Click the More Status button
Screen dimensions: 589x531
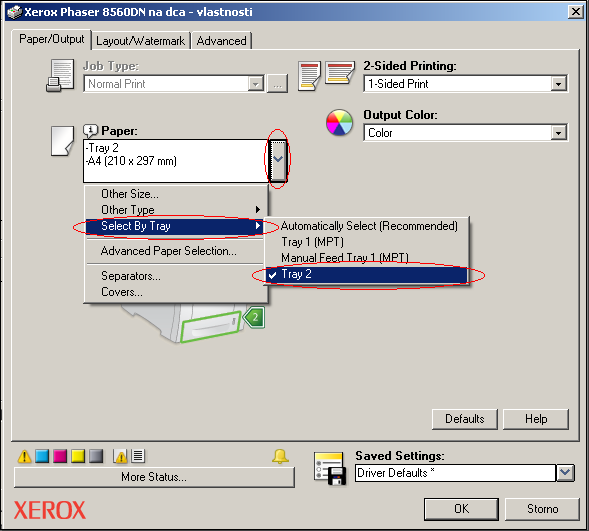click(154, 477)
